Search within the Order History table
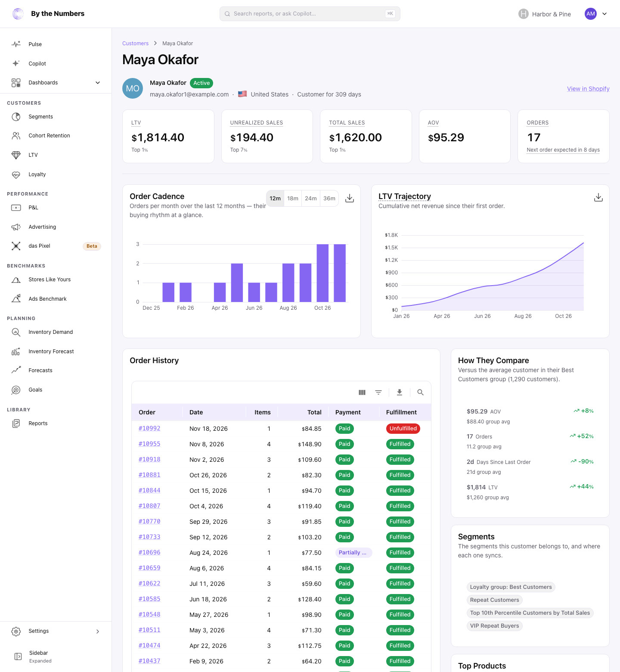The height and width of the screenshot is (672, 620). coord(421,392)
